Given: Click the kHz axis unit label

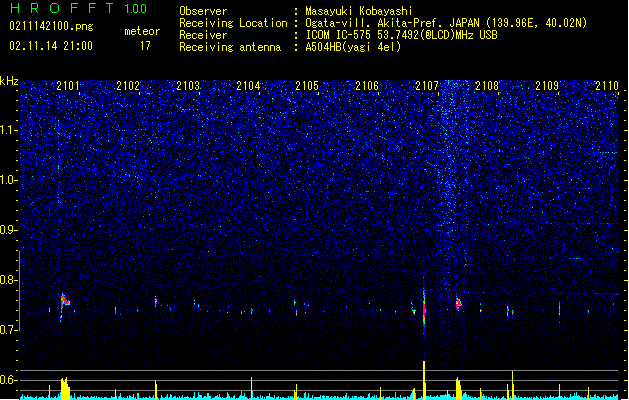Looking at the screenshot, I should coord(9,81).
